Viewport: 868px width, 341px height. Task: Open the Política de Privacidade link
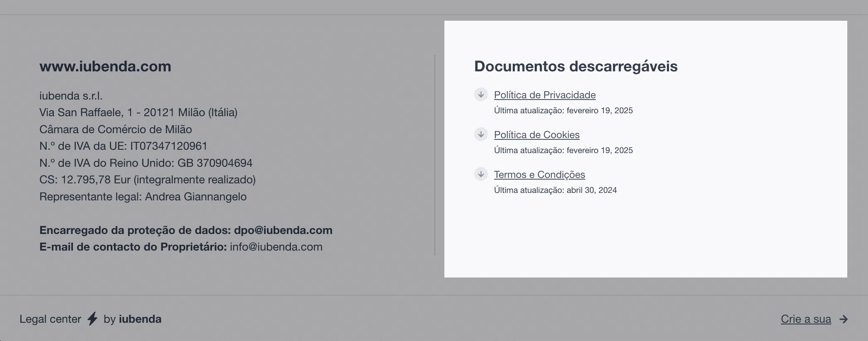pyautogui.click(x=545, y=95)
